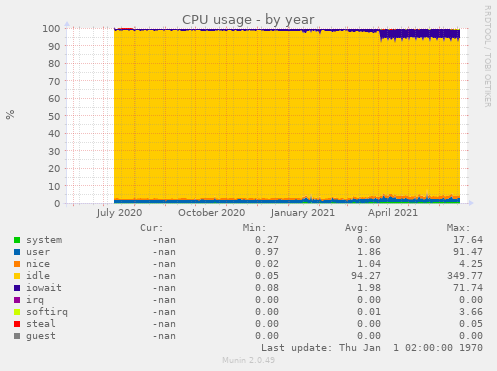Click the gray guest legend swatch
Screen dimensions: 497x371
(17, 336)
